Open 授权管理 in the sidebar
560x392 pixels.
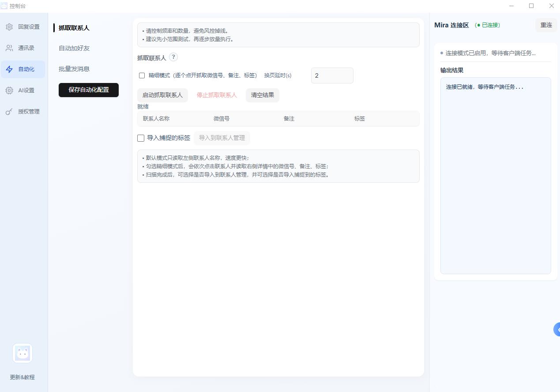24,112
